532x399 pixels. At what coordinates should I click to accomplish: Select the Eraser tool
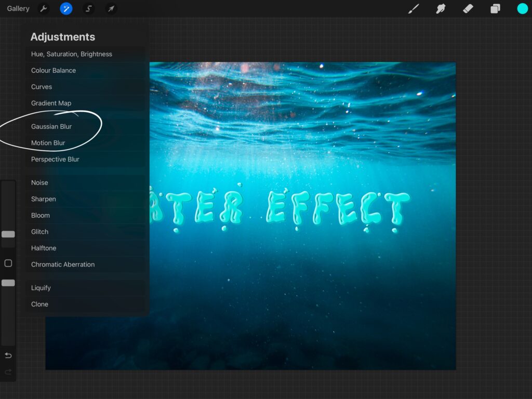(x=468, y=9)
